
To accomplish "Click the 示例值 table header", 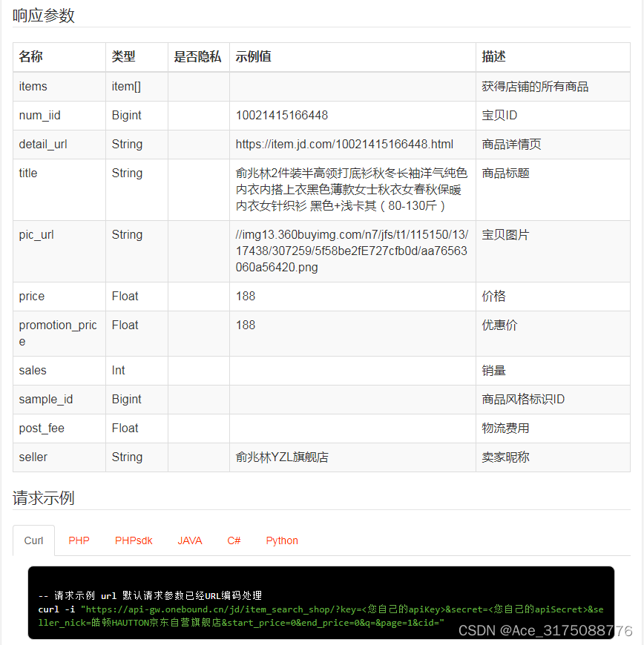I will pos(252,56).
